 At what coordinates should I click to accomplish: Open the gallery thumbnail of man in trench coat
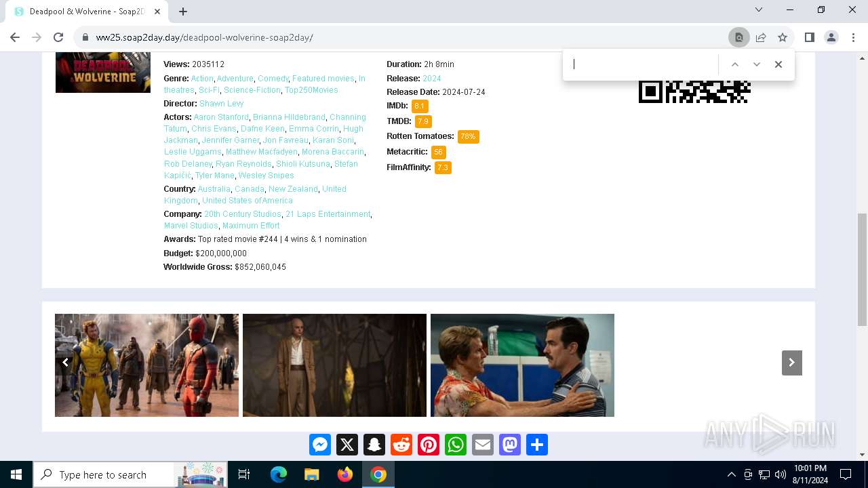pos(334,365)
